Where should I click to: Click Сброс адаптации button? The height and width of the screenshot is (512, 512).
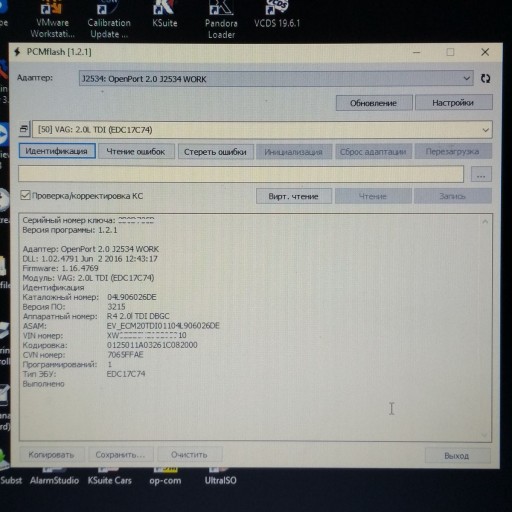373,152
